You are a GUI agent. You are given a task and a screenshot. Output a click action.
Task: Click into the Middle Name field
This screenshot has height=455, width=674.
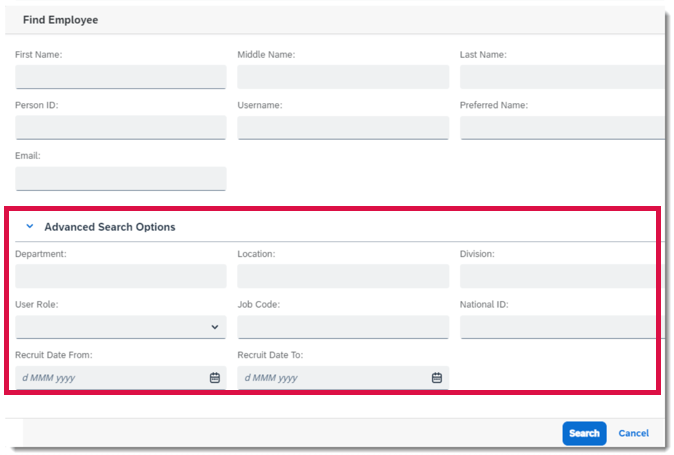[342, 77]
